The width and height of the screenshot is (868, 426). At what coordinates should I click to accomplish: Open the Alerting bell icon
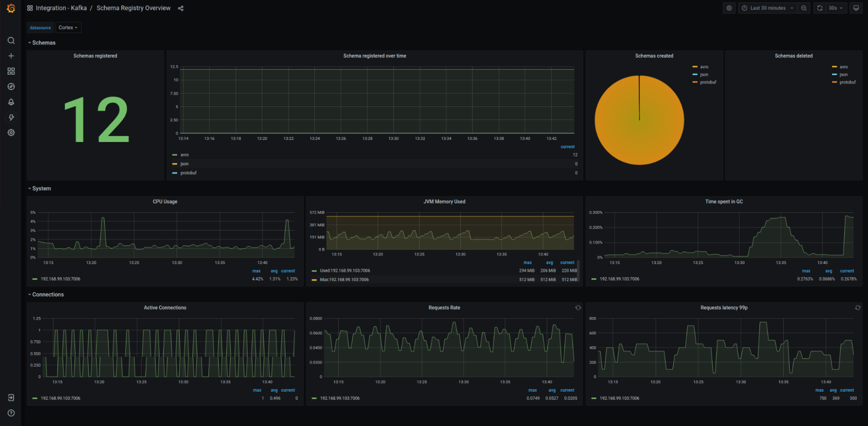pos(11,102)
